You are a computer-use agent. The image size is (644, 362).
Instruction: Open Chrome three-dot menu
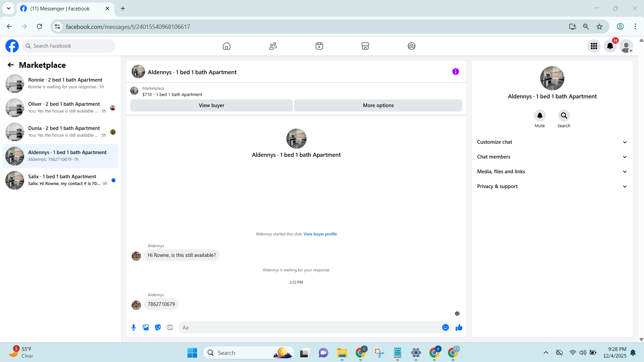click(x=635, y=27)
